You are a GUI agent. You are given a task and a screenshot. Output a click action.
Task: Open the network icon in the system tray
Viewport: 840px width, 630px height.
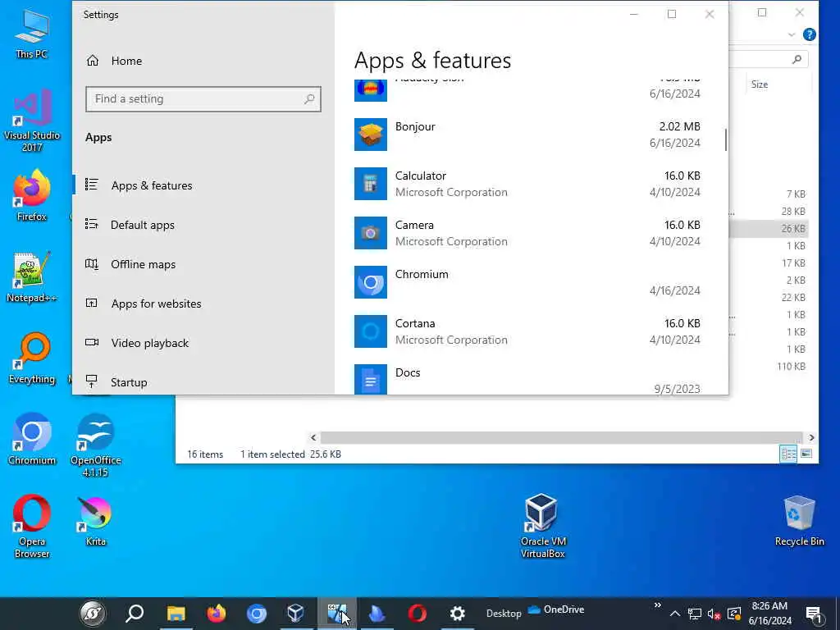pos(695,614)
